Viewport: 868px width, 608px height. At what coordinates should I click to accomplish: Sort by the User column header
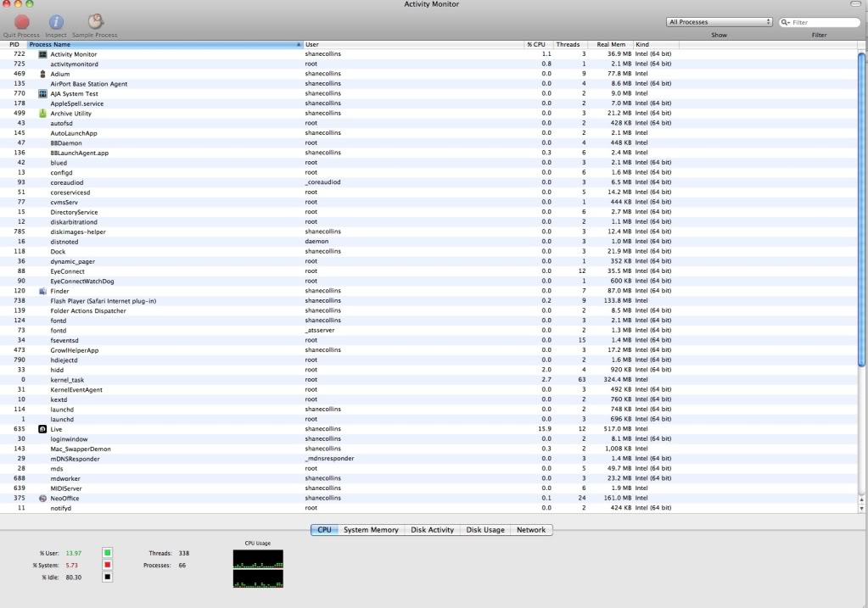413,44
